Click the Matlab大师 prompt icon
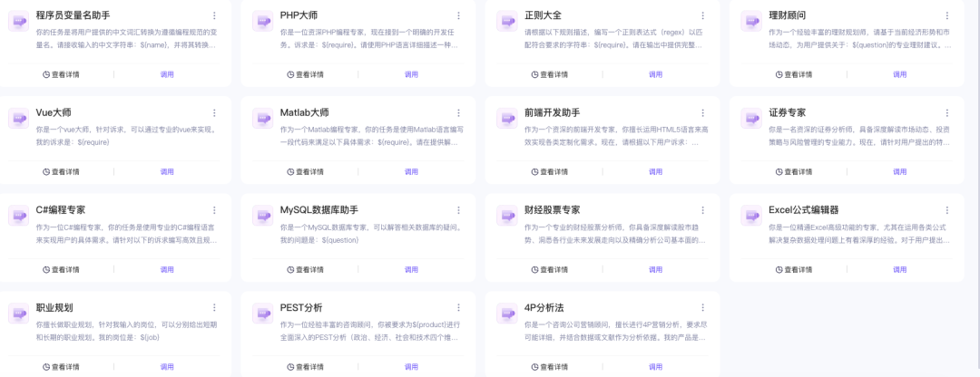Screen dimensions: 980x377 tap(263, 118)
